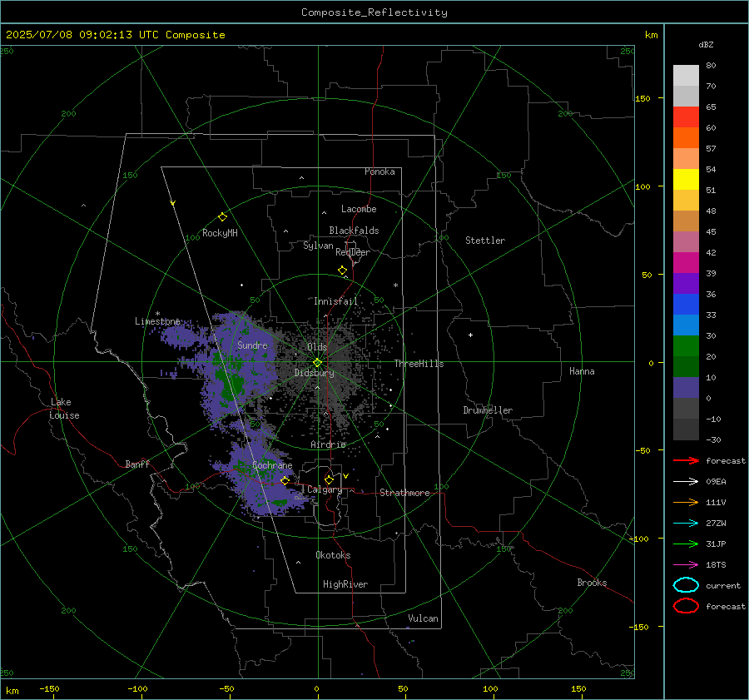Click the indigo 10 dBZ color swatch
The height and width of the screenshot is (700, 749).
coord(686,387)
